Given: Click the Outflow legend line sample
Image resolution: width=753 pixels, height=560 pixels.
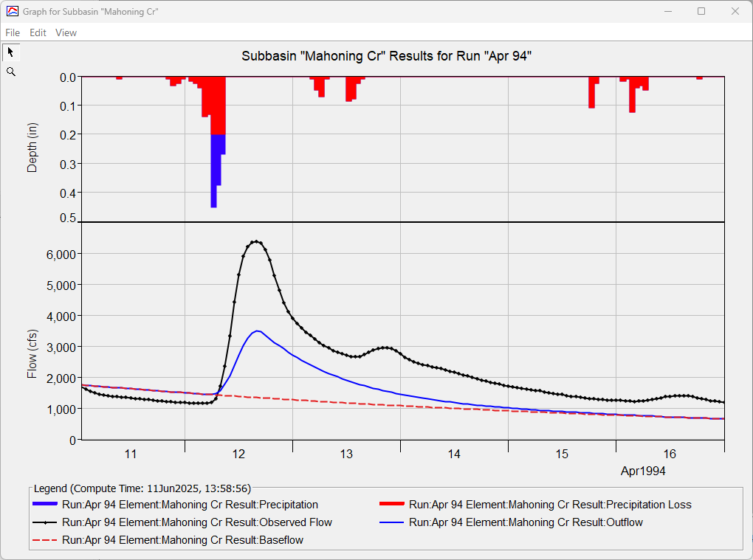Looking at the screenshot, I should (x=391, y=522).
